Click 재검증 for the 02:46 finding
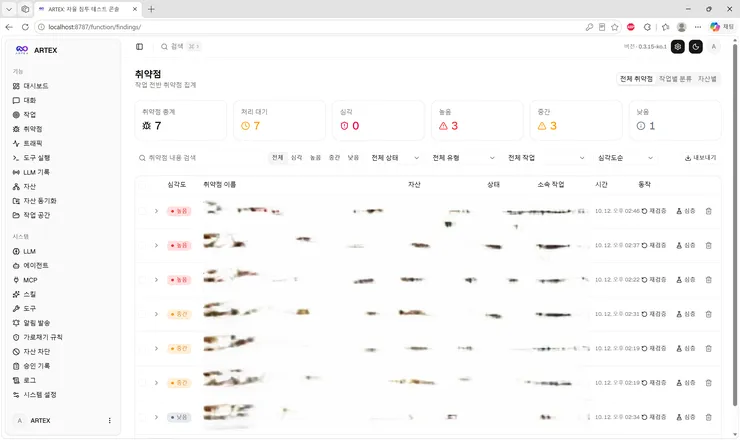 (x=654, y=211)
